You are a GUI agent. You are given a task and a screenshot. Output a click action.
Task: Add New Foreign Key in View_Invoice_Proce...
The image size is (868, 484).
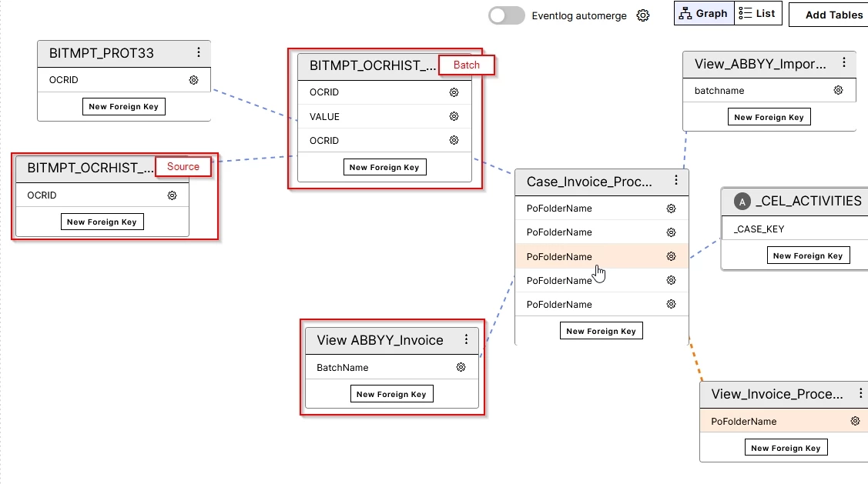[786, 448]
